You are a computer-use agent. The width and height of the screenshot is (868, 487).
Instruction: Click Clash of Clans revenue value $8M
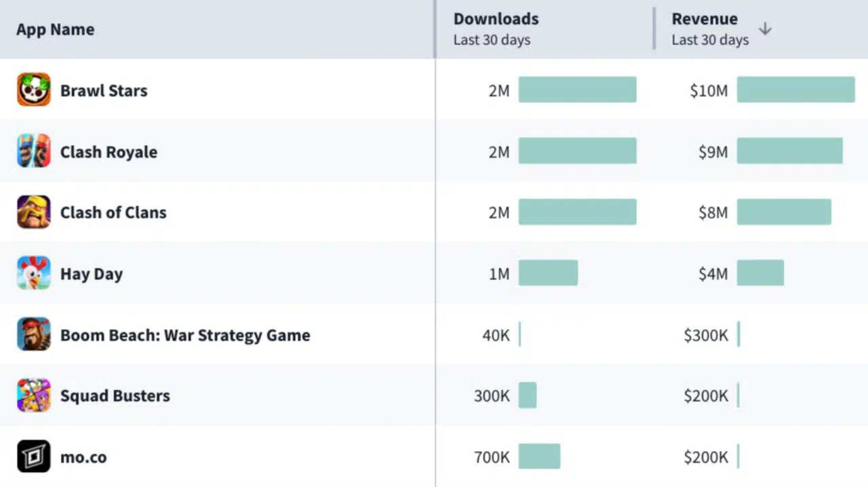(713, 212)
